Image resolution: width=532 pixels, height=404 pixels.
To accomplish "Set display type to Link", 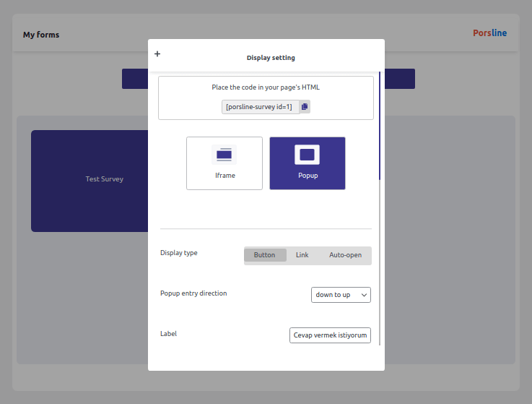I will pyautogui.click(x=302, y=255).
